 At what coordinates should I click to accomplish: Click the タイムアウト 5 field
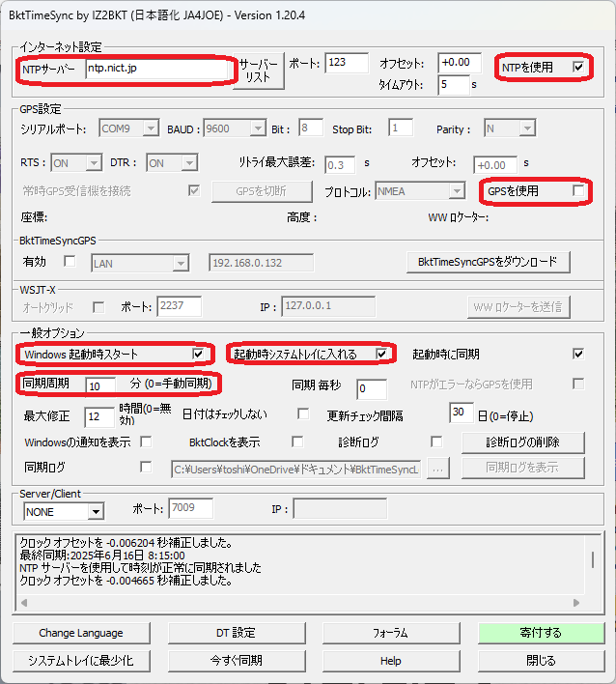454,85
